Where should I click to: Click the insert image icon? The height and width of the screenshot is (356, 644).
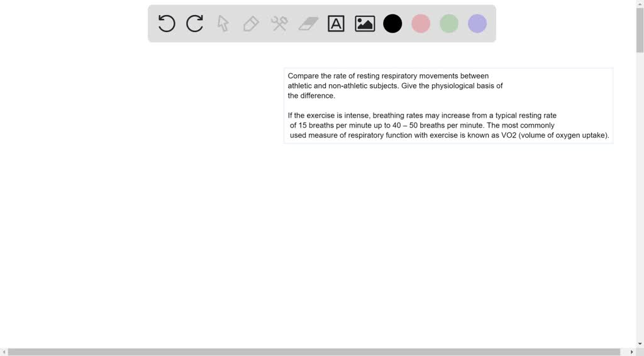pos(365,24)
